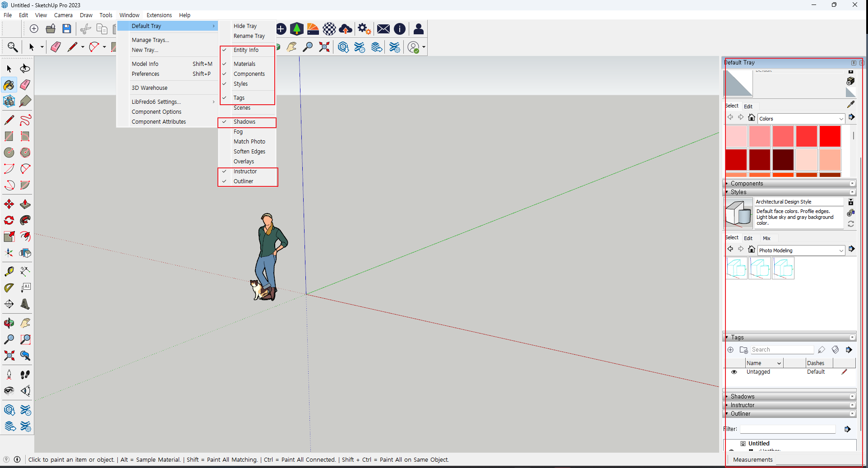This screenshot has height=468, width=868.
Task: Select the Circle tool
Action: click(9, 153)
